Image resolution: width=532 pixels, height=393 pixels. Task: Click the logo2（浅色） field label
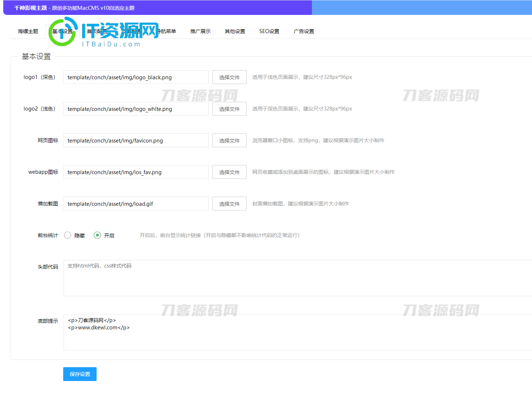click(x=40, y=109)
